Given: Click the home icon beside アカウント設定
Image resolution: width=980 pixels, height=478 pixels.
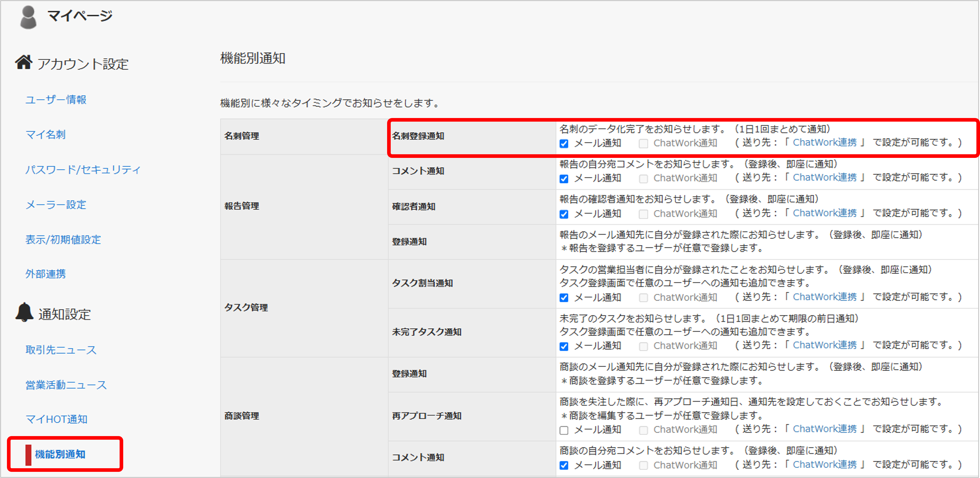Looking at the screenshot, I should [x=24, y=62].
